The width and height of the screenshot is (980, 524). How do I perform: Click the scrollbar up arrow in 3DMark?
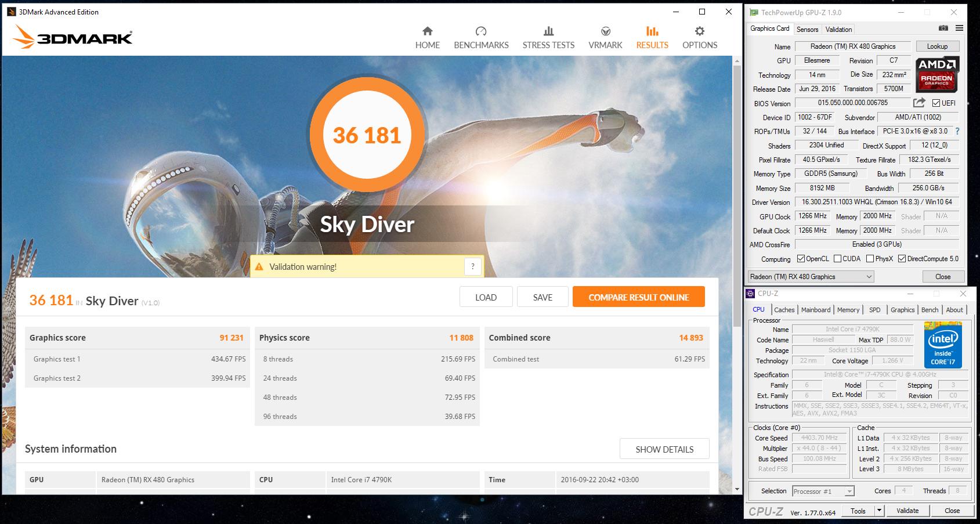click(737, 60)
